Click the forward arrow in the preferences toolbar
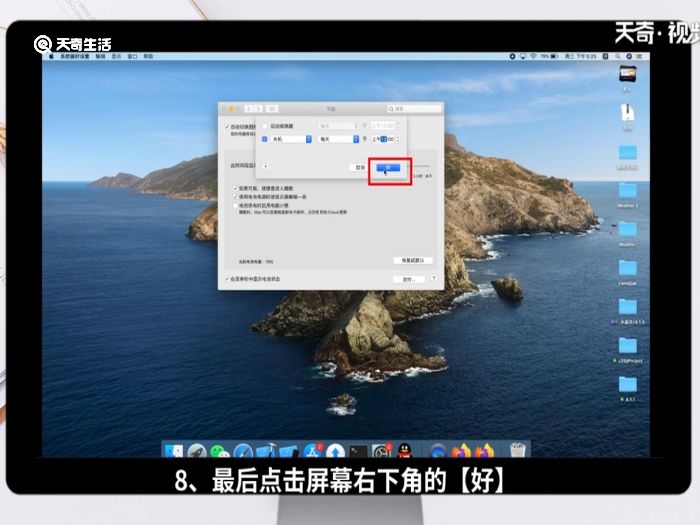Viewport: 700px width, 525px height. point(258,108)
